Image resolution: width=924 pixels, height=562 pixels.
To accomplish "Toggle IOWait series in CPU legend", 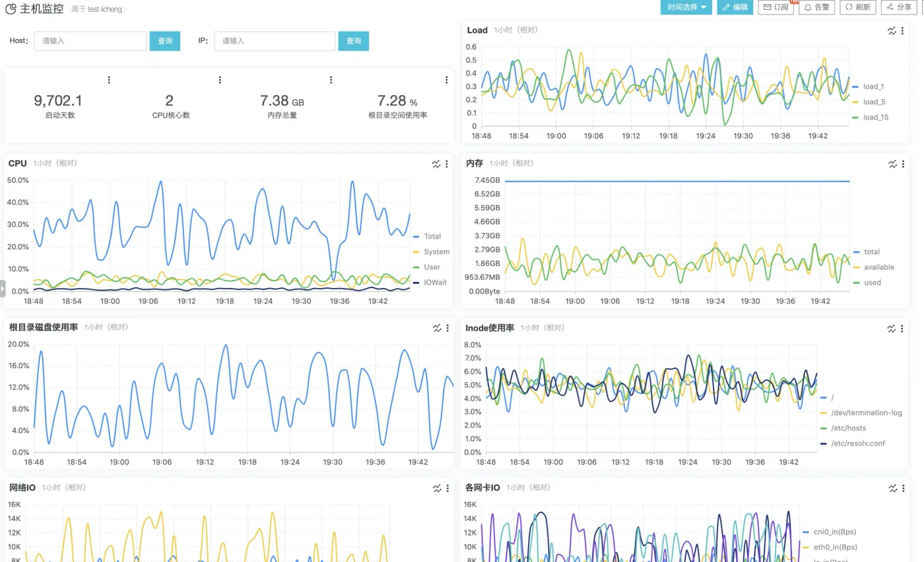I will (x=430, y=283).
